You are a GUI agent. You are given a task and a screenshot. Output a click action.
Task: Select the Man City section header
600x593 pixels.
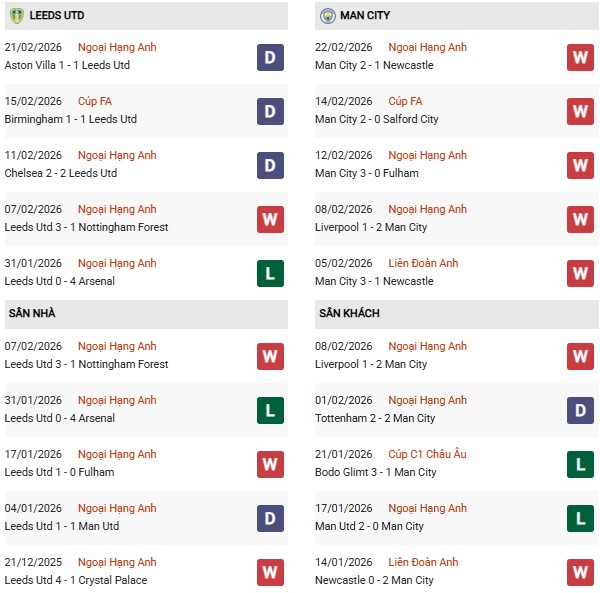[x=365, y=15]
